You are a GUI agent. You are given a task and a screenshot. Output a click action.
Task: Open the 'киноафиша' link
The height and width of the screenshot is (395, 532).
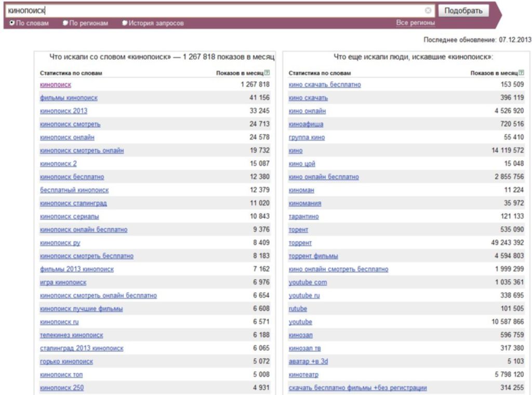tap(306, 125)
